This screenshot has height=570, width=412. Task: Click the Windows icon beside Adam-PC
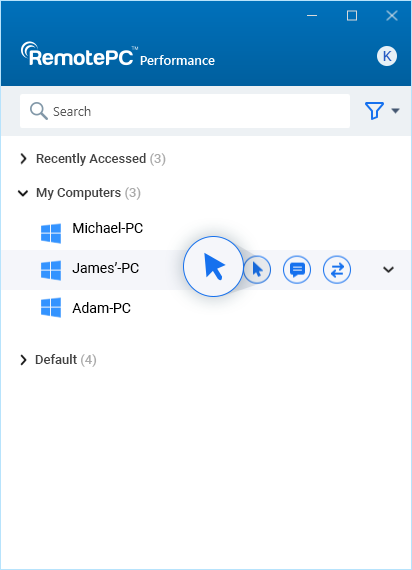(x=51, y=308)
